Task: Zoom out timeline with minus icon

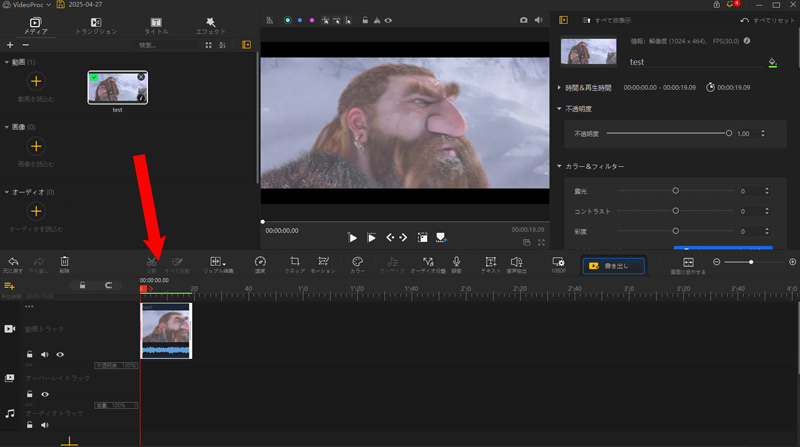Action: [x=716, y=262]
